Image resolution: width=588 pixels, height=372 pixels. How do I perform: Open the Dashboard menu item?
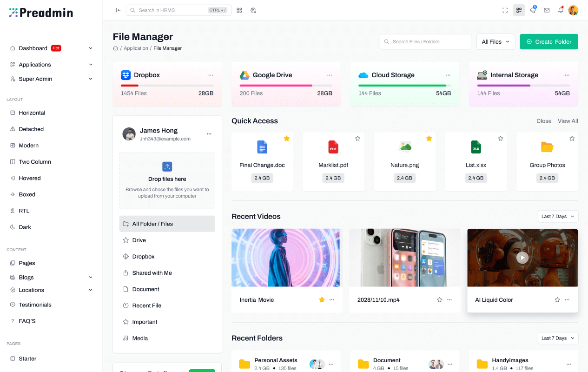tap(33, 48)
